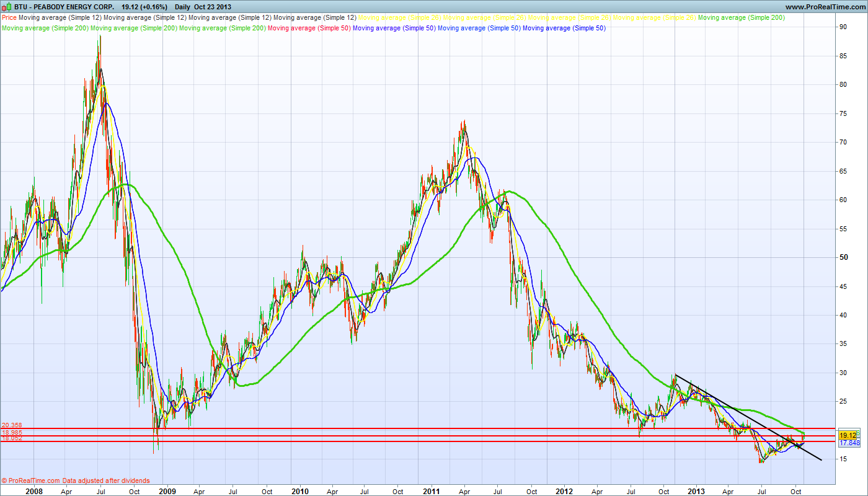
Task: Click the 18.052 red level label
Action: pos(12,438)
